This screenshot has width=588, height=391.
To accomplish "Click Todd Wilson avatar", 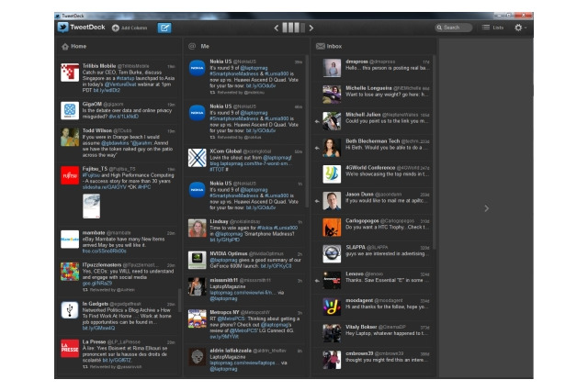I will coord(70,137).
